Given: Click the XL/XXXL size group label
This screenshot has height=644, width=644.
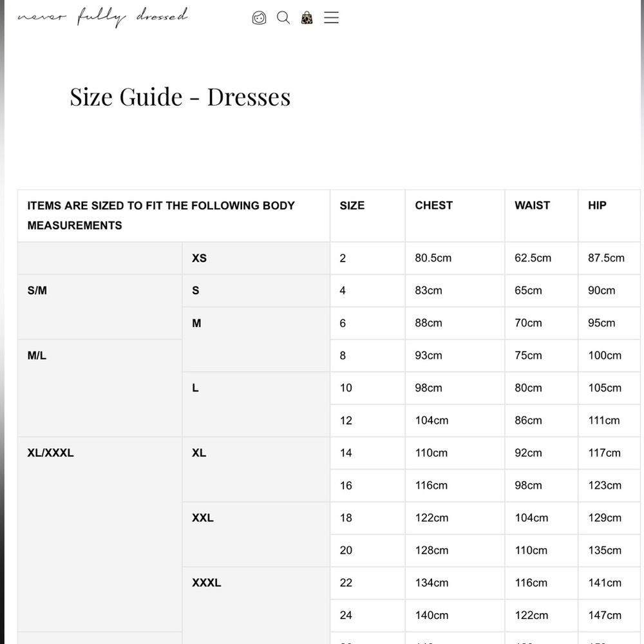Looking at the screenshot, I should pyautogui.click(x=50, y=453).
